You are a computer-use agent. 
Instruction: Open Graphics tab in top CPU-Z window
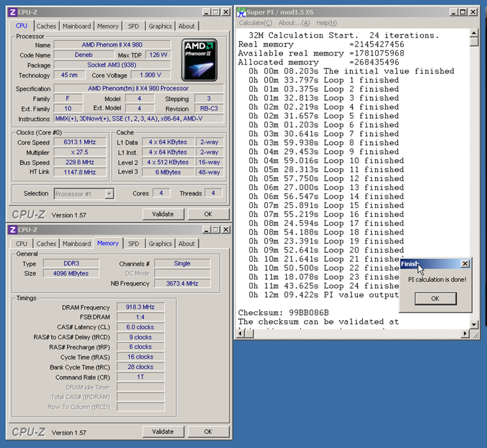point(160,26)
